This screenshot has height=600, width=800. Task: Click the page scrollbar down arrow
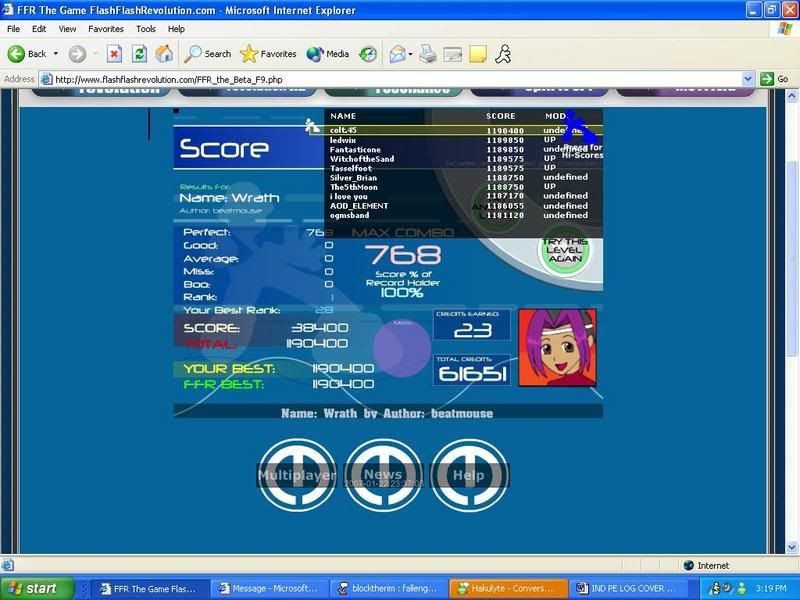[x=791, y=547]
